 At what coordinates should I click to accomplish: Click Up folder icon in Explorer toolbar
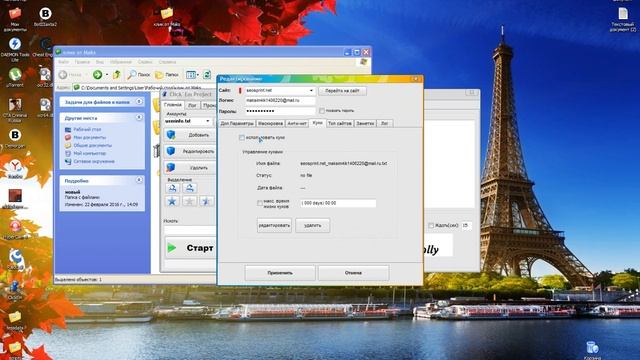[117, 75]
